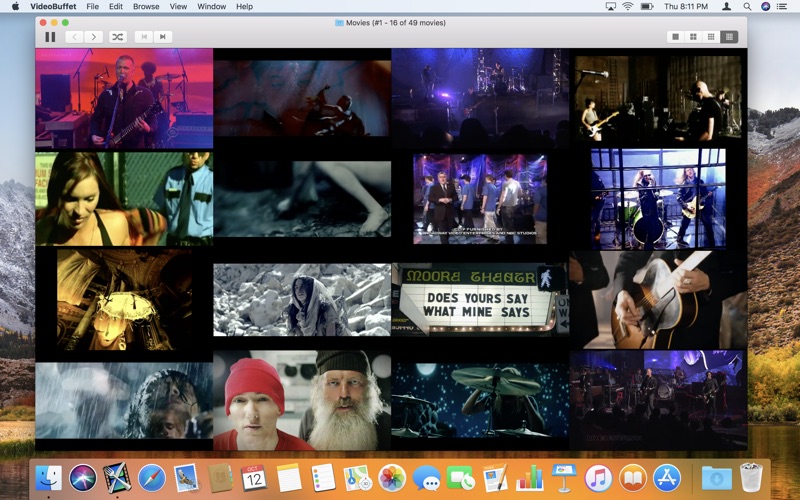Select the Moore Theatre marquee video
This screenshot has height=500, width=800.
[x=480, y=299]
